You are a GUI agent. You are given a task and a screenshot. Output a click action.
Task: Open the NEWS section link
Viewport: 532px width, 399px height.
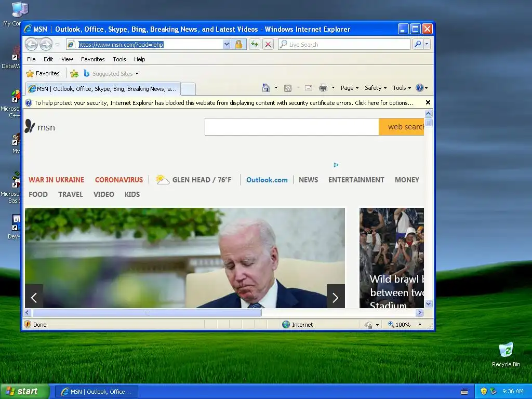[x=308, y=180]
